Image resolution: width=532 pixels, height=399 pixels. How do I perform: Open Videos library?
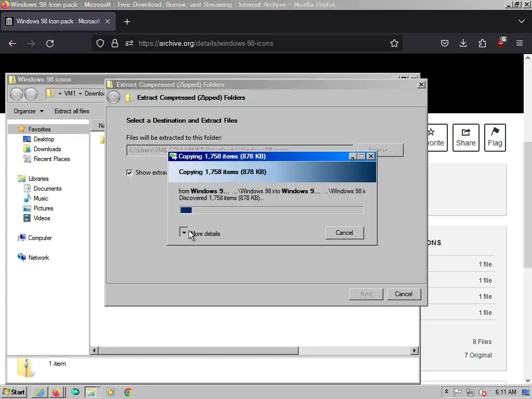42,218
